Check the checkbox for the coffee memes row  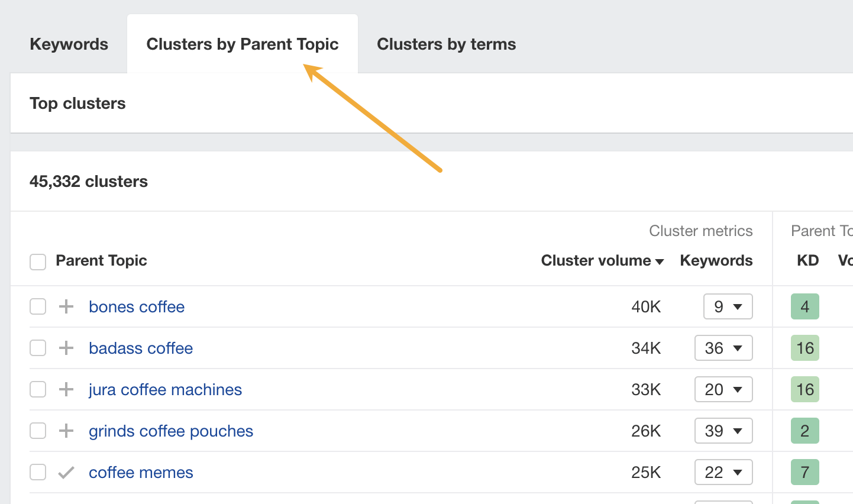pos(37,472)
